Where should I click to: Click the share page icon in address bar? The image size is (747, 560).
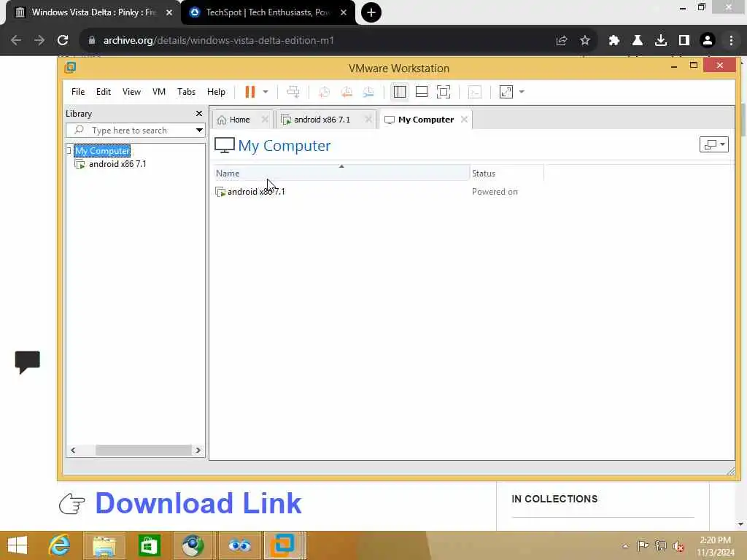click(562, 41)
